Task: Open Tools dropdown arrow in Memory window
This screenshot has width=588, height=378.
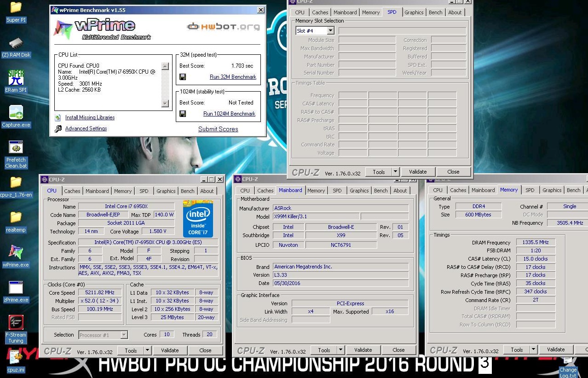Action: pos(533,349)
